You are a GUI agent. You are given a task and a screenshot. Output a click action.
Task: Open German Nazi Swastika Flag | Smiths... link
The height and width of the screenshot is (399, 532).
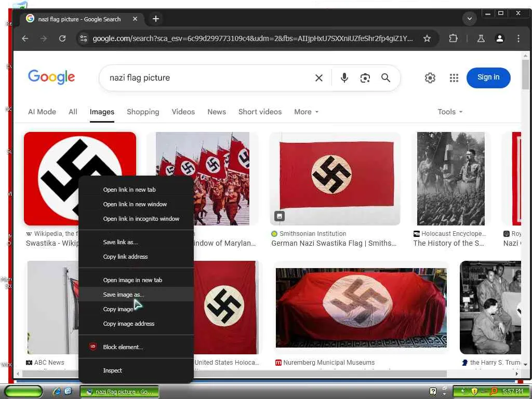click(x=334, y=243)
